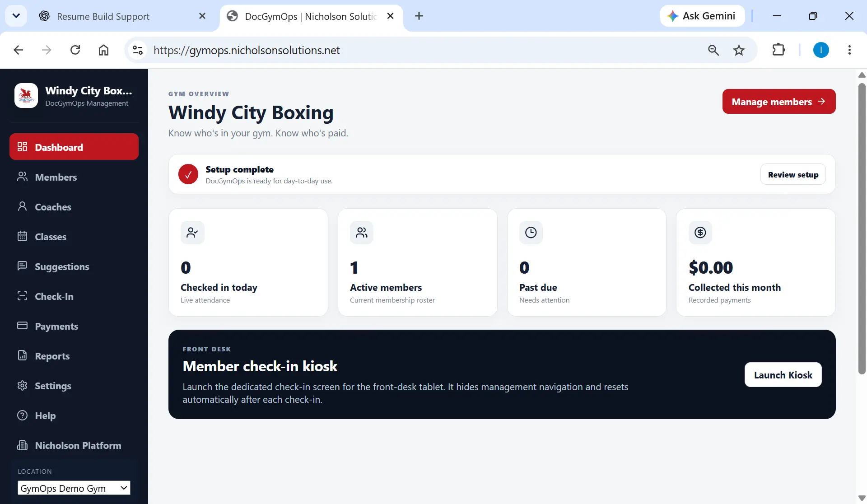This screenshot has width=867, height=504.
Task: Click the Payments card icon
Action: [x=22, y=326]
